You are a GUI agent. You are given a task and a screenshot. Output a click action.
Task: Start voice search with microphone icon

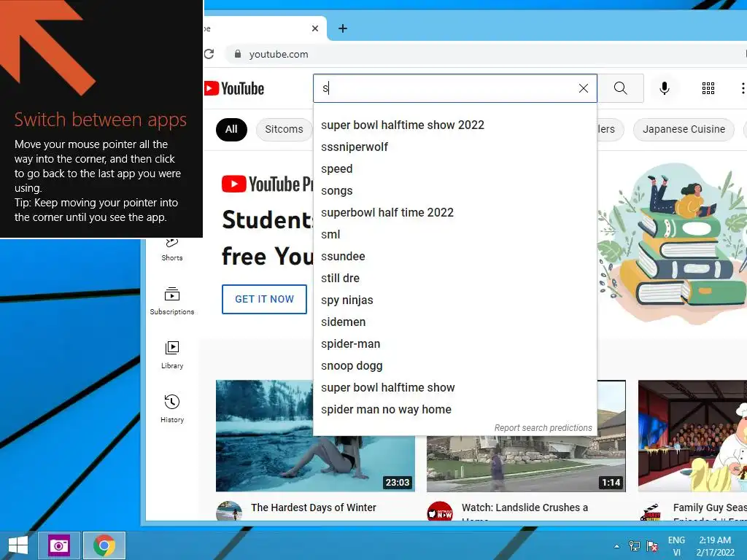click(x=664, y=88)
